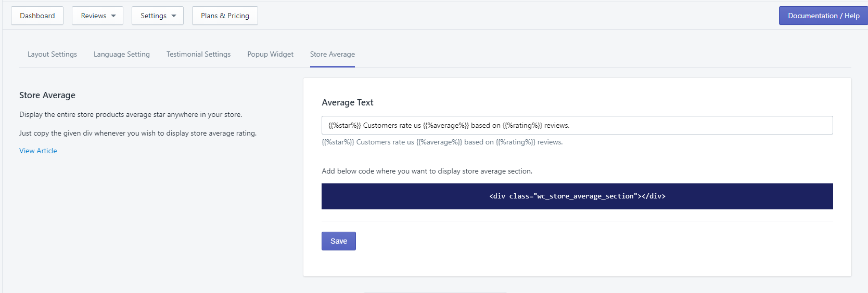The image size is (868, 293).
Task: Switch to Language Setting tab
Action: click(x=122, y=54)
